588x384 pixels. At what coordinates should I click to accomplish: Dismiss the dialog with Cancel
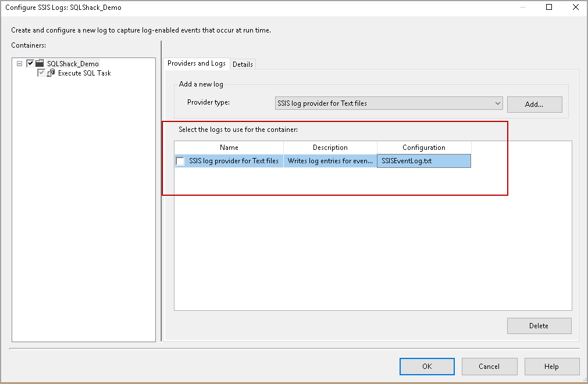(x=489, y=367)
